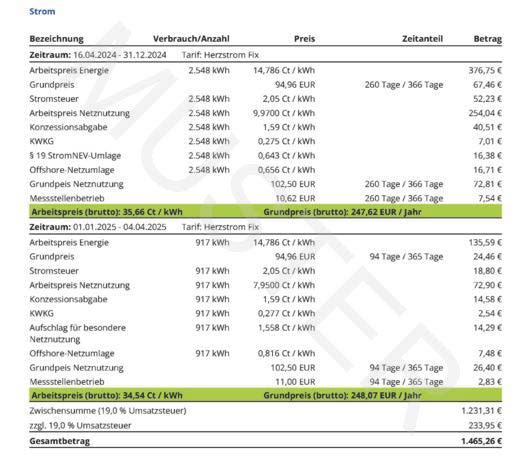Select the amount '16,38 €'
This screenshot has height=457, width=523.
click(487, 156)
